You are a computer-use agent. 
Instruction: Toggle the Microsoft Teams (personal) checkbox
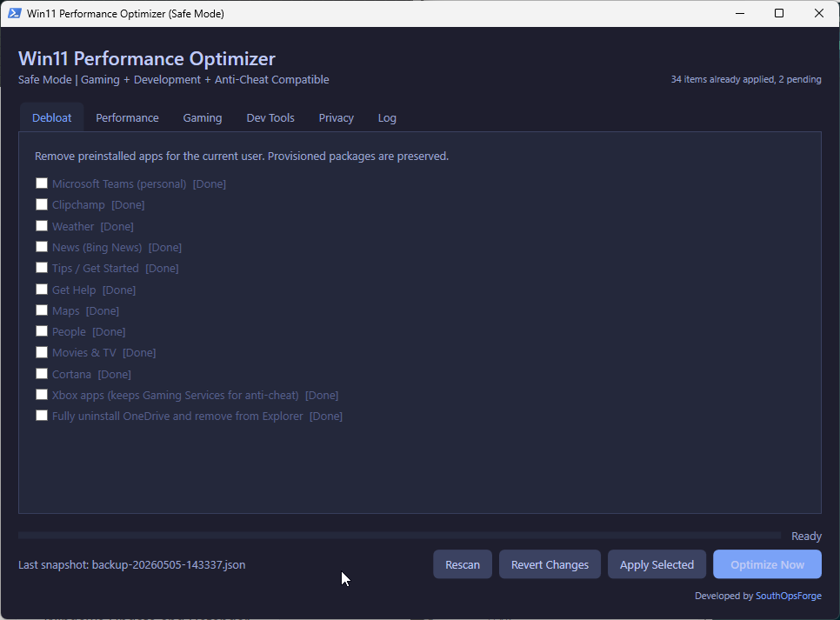click(x=41, y=183)
